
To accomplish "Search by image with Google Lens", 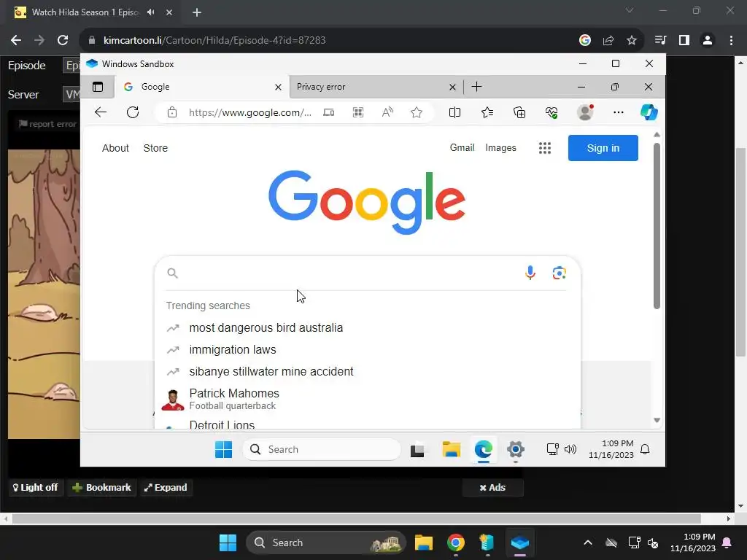I will [x=559, y=273].
